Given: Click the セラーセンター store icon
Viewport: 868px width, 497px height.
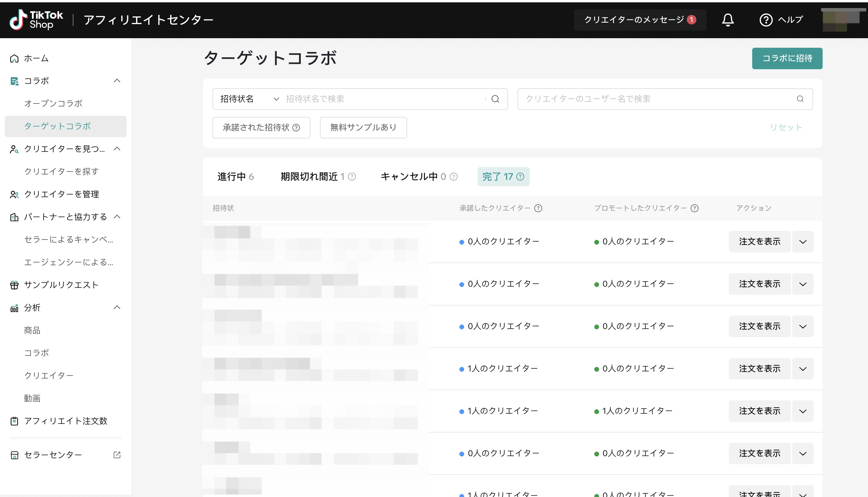Looking at the screenshot, I should (14, 455).
